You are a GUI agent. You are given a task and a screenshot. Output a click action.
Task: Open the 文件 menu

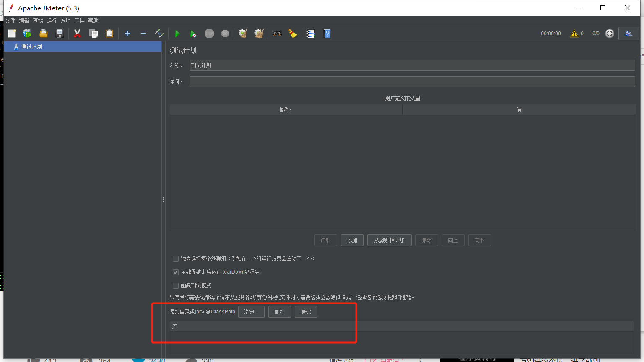10,21
